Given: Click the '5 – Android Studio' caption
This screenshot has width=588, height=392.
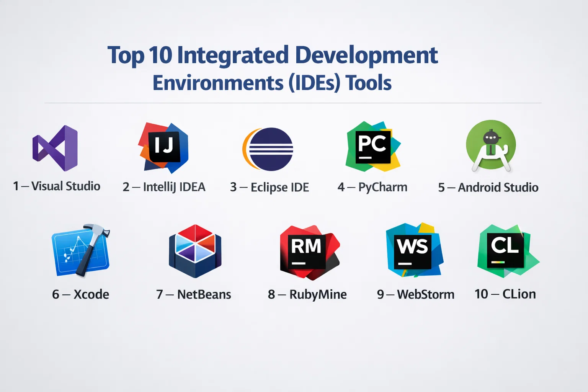Looking at the screenshot, I should coord(488,187).
